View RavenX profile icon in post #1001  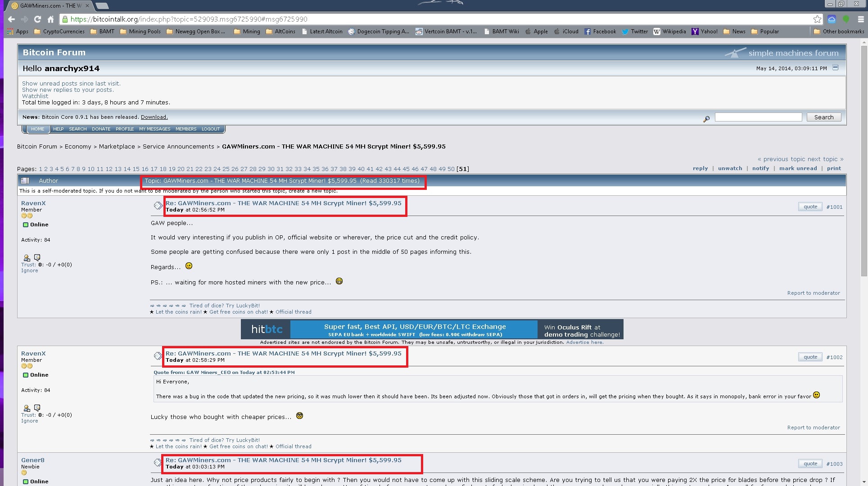pyautogui.click(x=27, y=258)
